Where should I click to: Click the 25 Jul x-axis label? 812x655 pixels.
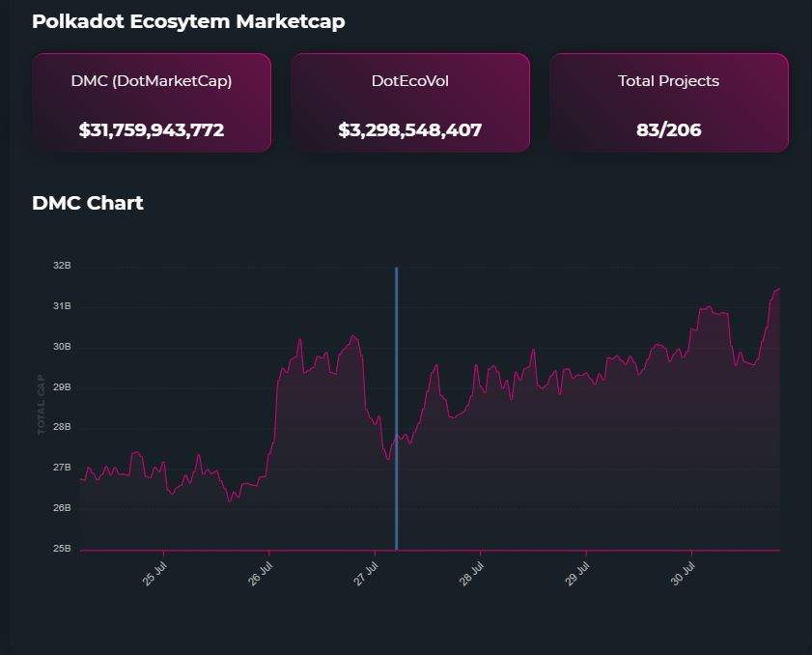pyautogui.click(x=154, y=574)
